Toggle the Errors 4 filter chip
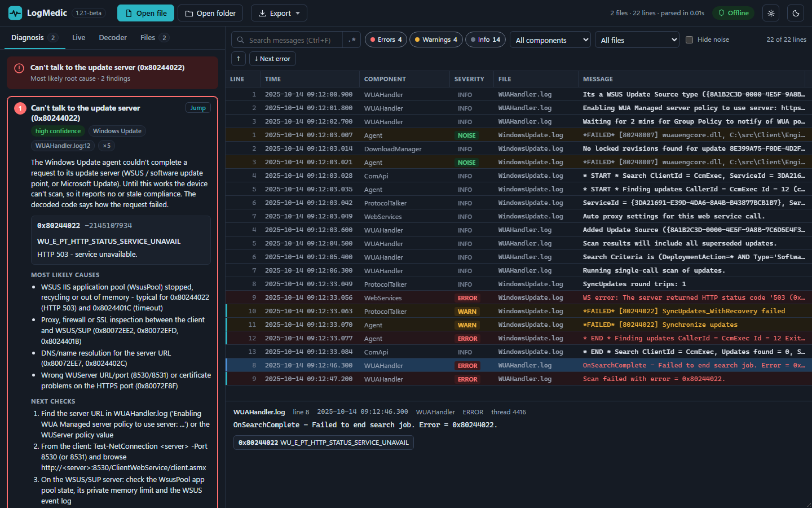The height and width of the screenshot is (508, 812). pos(386,40)
